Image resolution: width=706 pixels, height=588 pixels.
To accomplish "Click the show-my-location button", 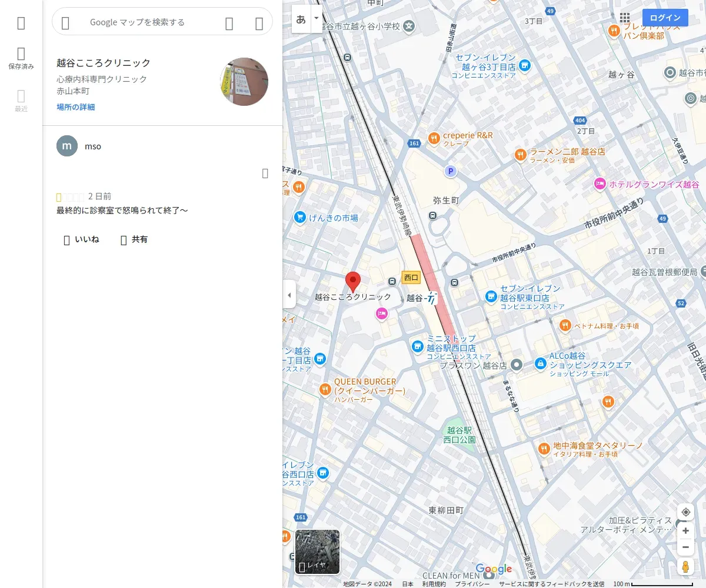I will pos(685,512).
